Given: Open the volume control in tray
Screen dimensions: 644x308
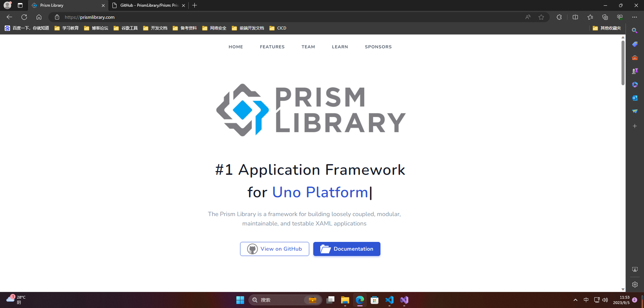Looking at the screenshot, I should pos(605,300).
